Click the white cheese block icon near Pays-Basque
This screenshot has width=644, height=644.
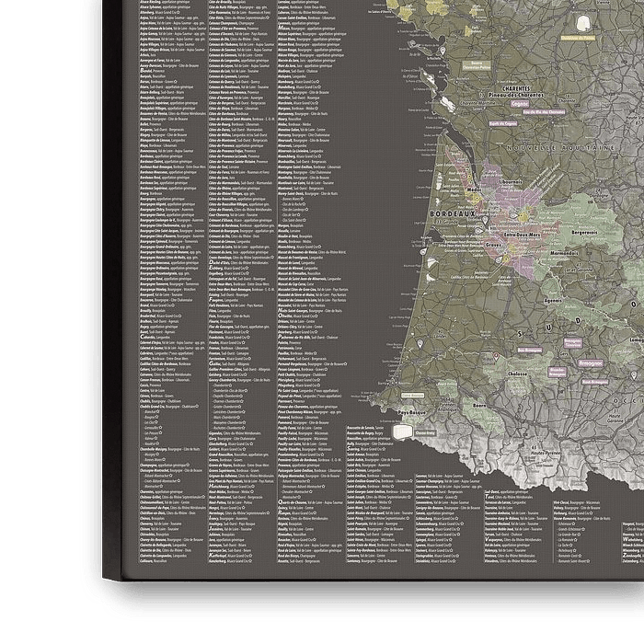click(x=404, y=432)
